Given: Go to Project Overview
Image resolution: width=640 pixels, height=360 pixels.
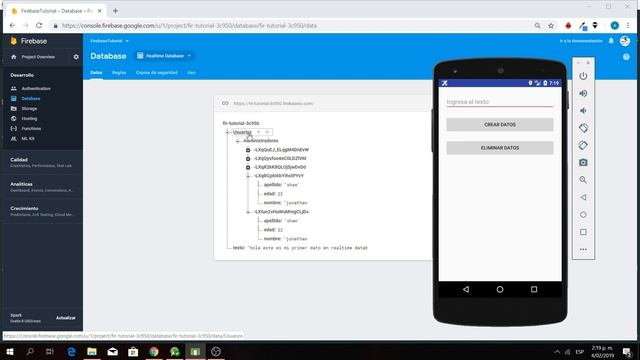Looking at the screenshot, I should point(38,57).
